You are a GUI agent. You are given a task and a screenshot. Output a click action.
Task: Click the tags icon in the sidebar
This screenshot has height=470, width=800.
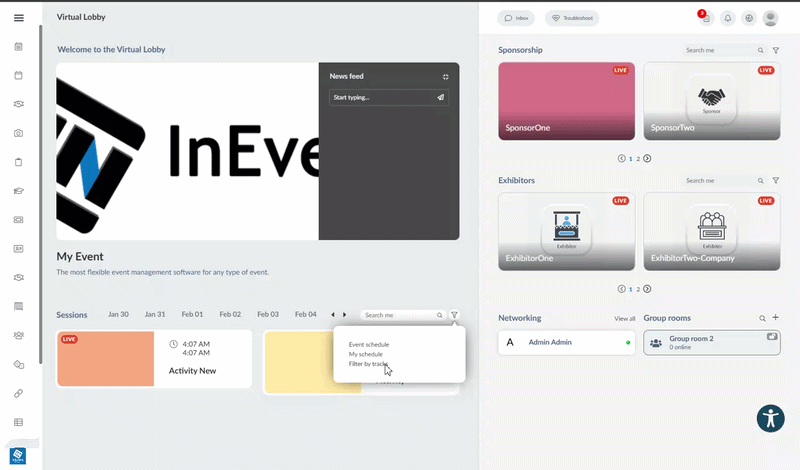click(18, 364)
